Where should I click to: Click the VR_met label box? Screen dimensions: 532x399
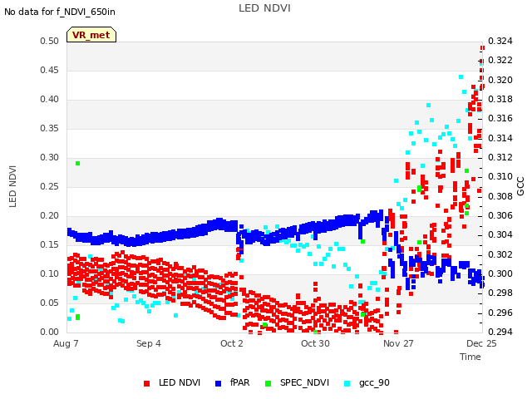click(x=91, y=35)
